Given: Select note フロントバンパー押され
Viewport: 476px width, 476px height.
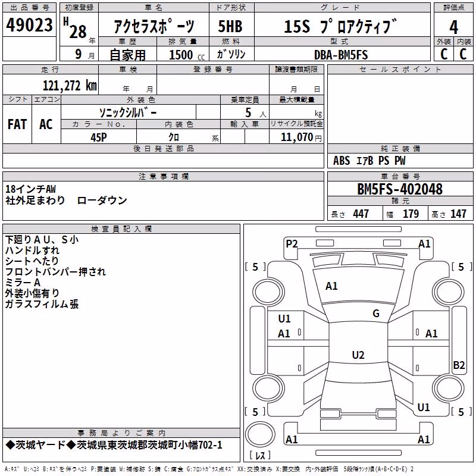Looking at the screenshot, I should 55,272.
